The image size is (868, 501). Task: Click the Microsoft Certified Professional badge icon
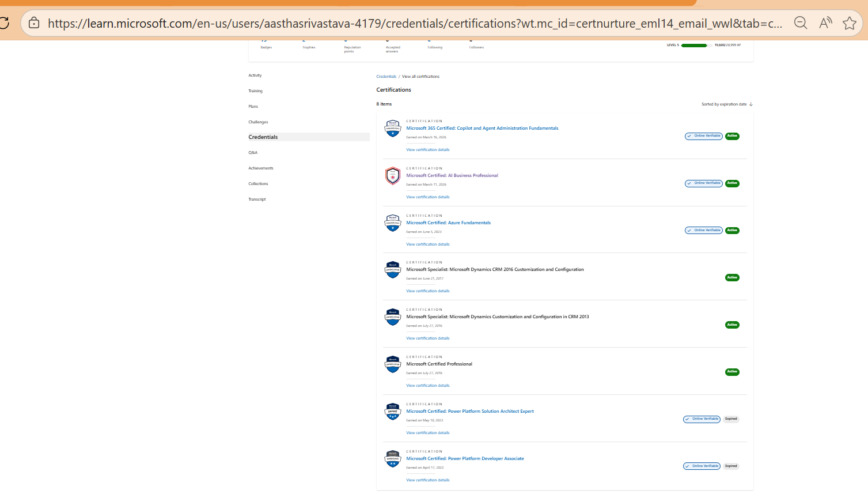click(393, 364)
